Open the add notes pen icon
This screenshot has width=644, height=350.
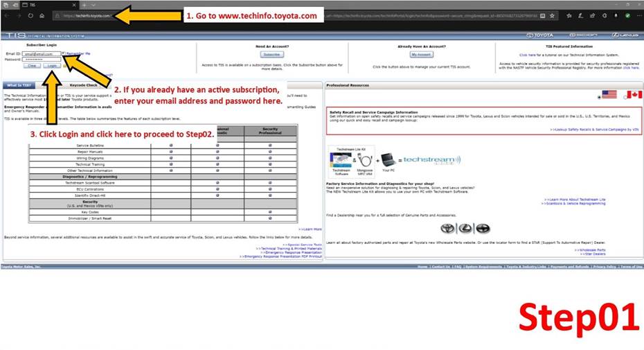click(580, 16)
